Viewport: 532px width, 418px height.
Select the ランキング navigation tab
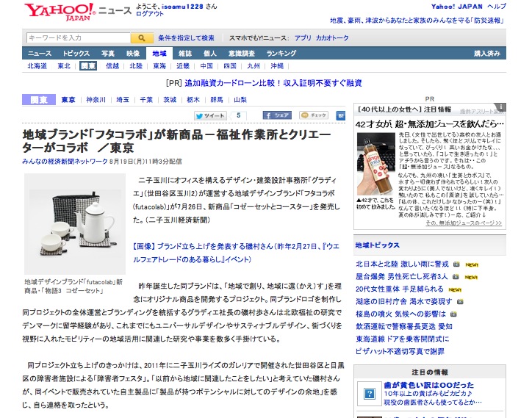pyautogui.click(x=281, y=54)
